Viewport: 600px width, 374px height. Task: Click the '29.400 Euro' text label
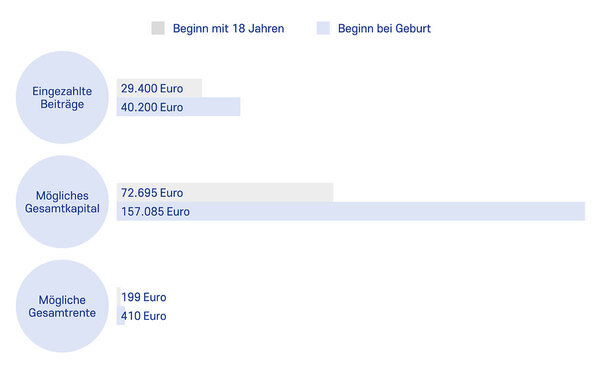point(152,88)
